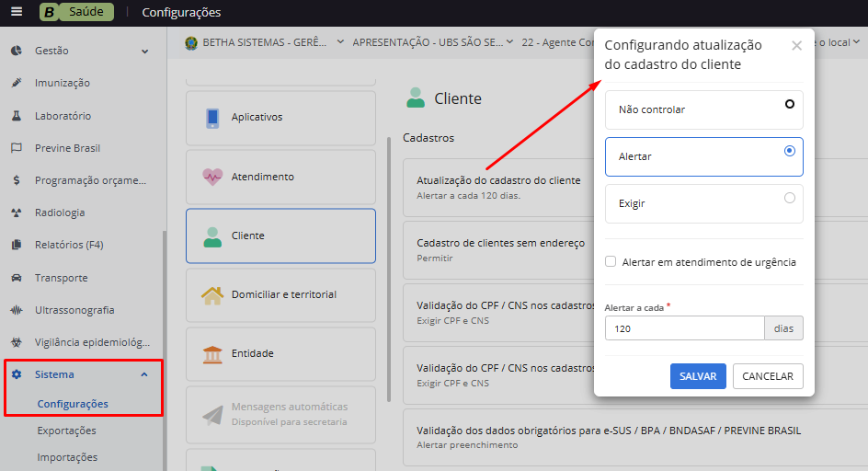Click the Mensagens automáticas paper plane icon

(x=212, y=415)
